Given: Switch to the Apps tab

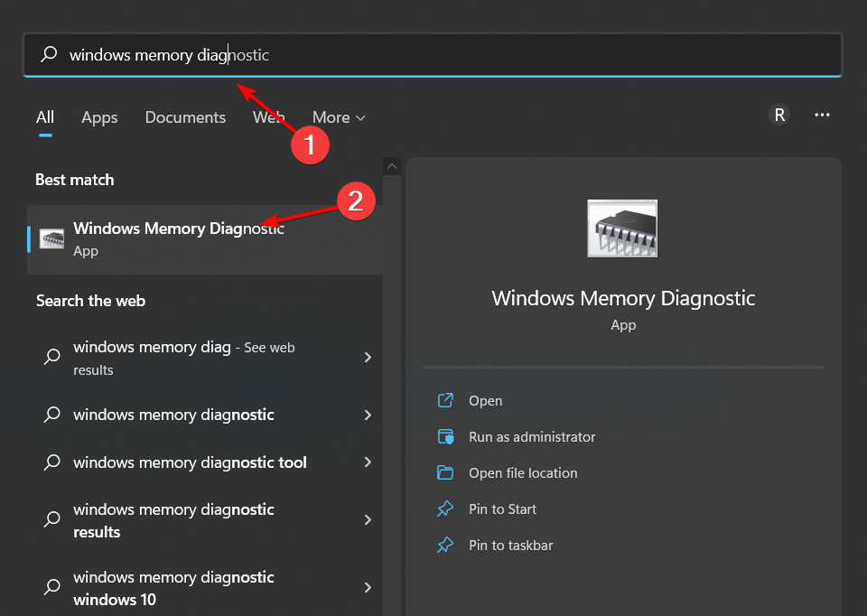Looking at the screenshot, I should tap(99, 117).
